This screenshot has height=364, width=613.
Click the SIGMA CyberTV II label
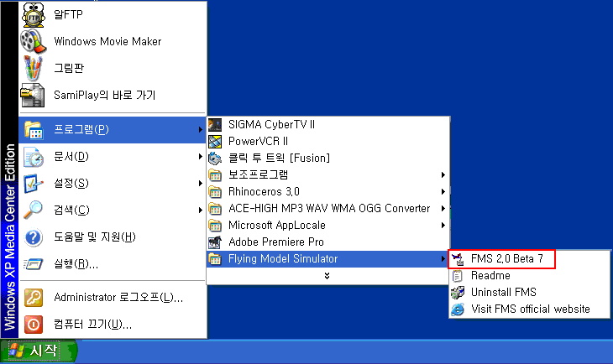click(271, 125)
